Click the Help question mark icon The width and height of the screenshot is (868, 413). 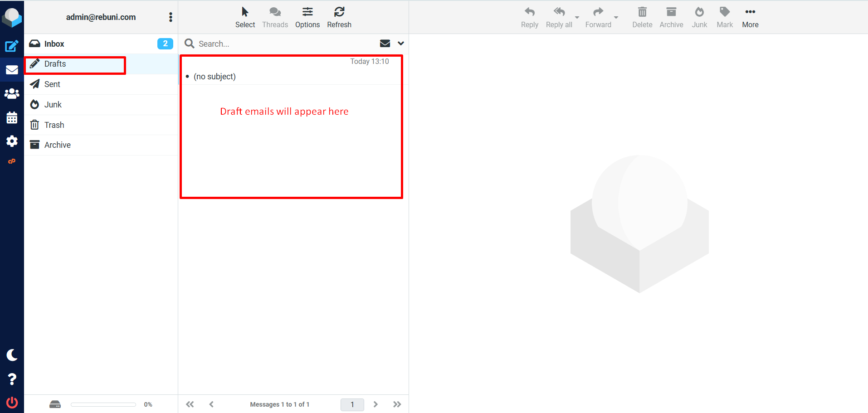coord(12,379)
